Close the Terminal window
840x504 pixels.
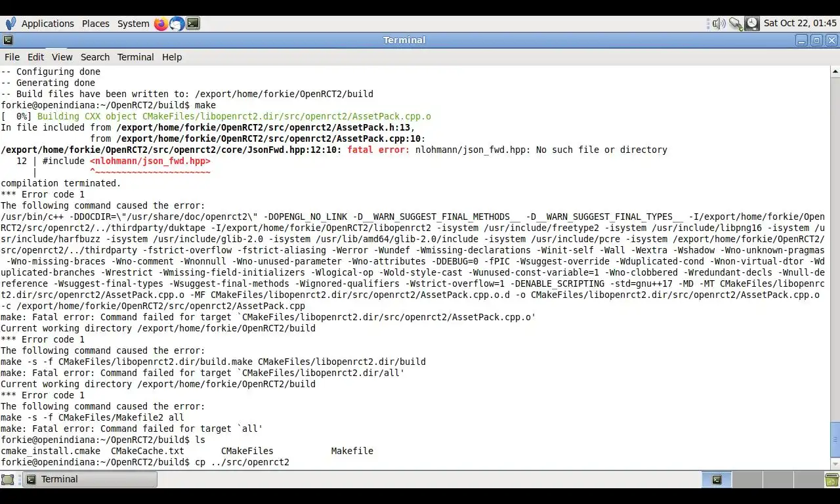point(831,40)
